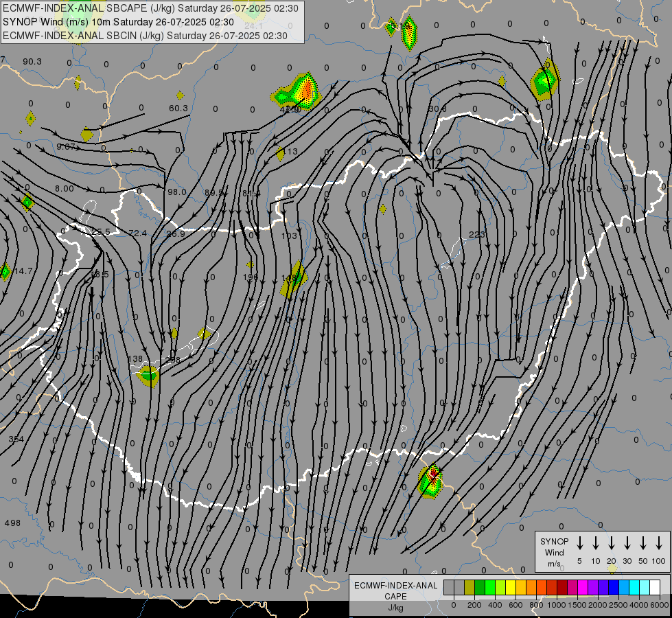The height and width of the screenshot is (618, 672).
Task: Click the wind arrow above the 20 m/s label
Action: (x=612, y=543)
